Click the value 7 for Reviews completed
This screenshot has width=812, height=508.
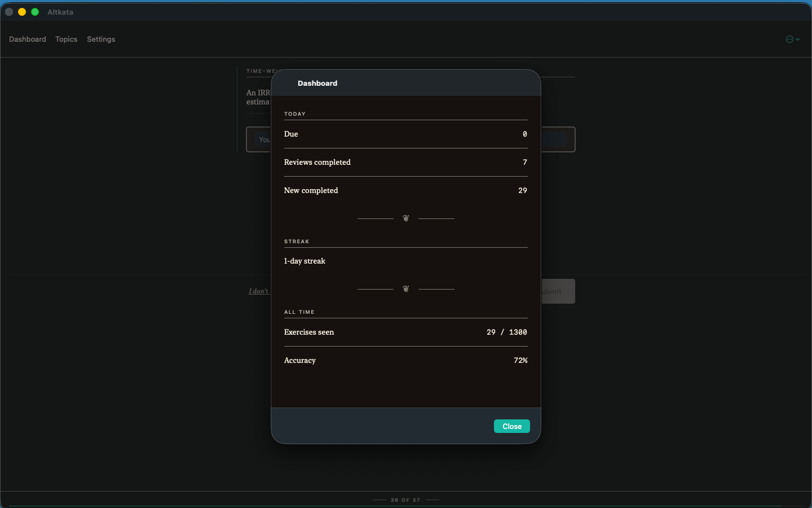(x=525, y=162)
